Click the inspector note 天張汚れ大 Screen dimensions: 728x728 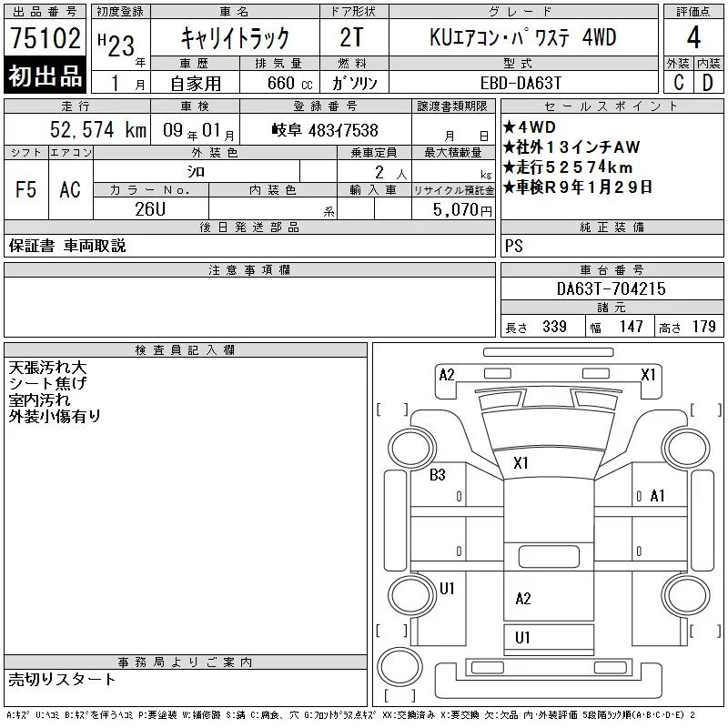coord(48,368)
